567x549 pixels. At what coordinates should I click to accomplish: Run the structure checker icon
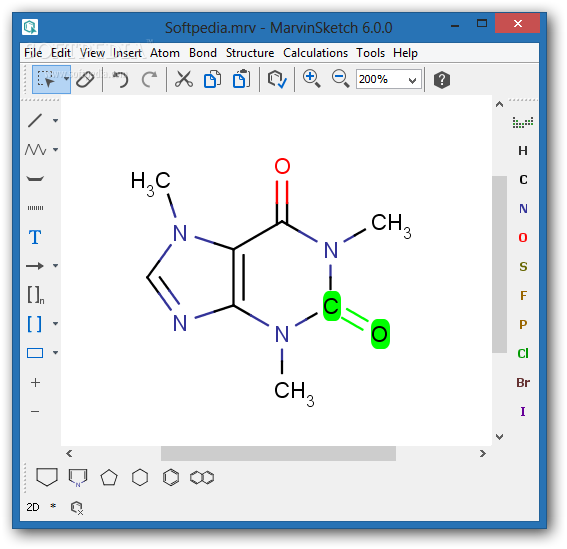(277, 79)
